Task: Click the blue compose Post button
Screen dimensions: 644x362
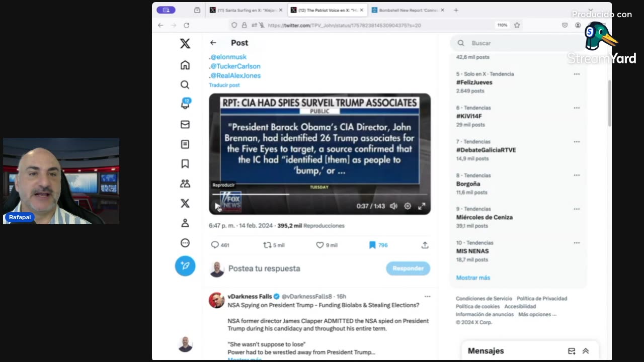Action: (185, 265)
